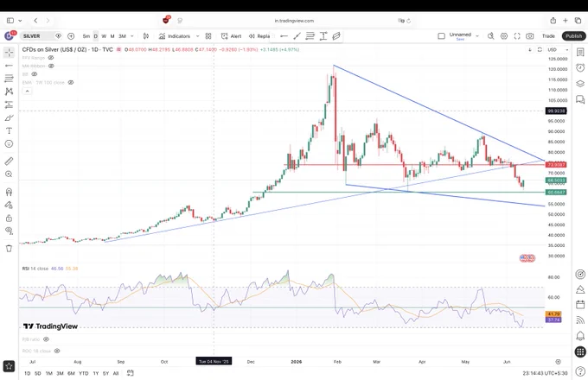Image resolution: width=588 pixels, height=380 pixels.
Task: Open chart settings gear icon
Action: [x=504, y=36]
